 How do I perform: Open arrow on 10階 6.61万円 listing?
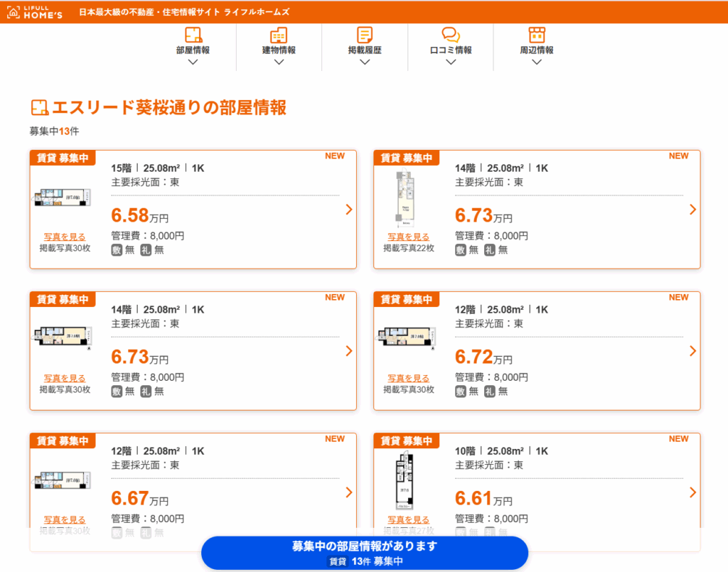pos(692,492)
